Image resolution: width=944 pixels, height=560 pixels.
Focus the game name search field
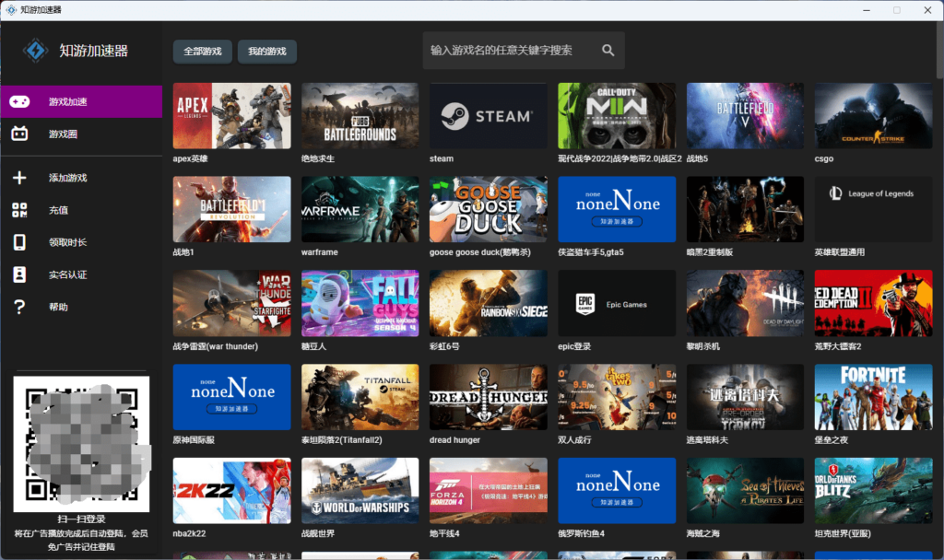click(x=524, y=51)
